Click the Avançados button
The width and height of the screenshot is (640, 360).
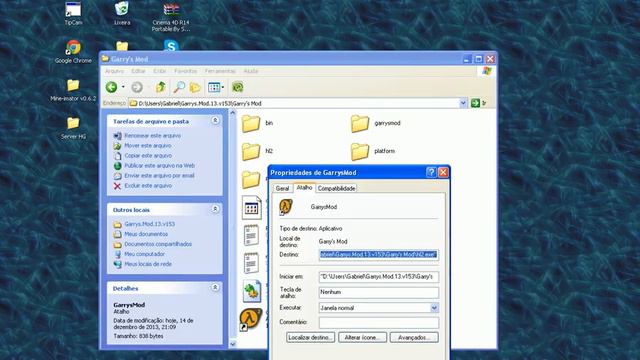point(414,338)
